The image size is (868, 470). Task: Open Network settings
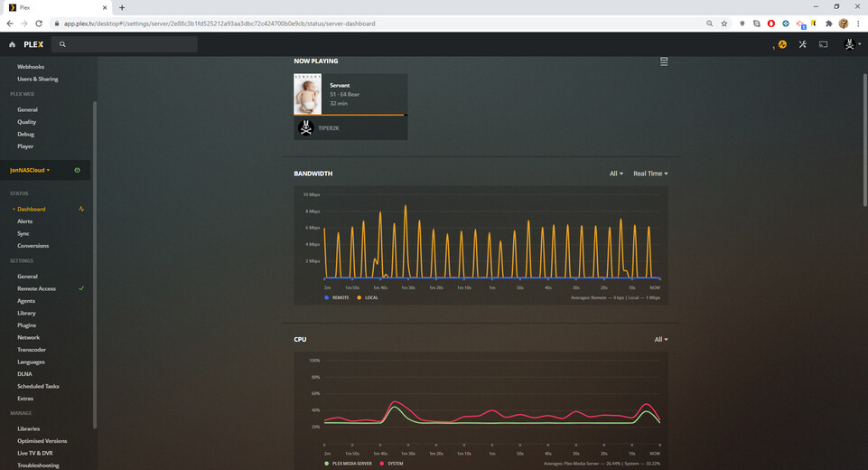(28, 337)
